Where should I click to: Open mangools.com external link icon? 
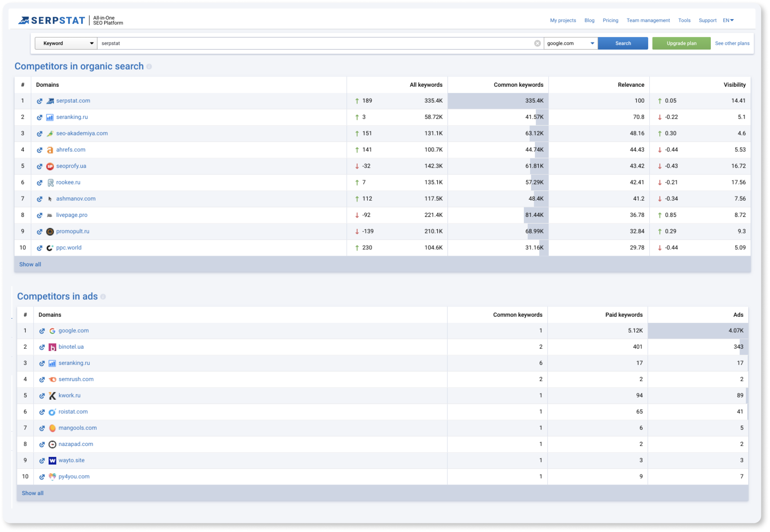coord(42,428)
